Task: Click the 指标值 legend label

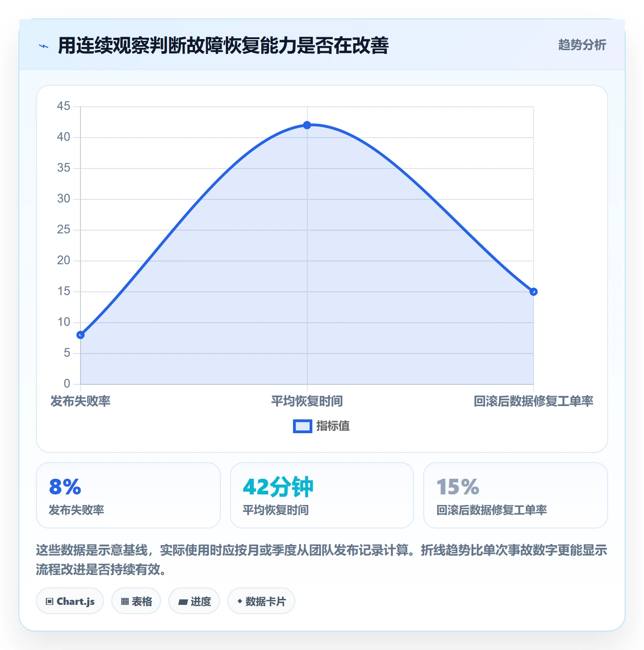Action: coord(333,426)
